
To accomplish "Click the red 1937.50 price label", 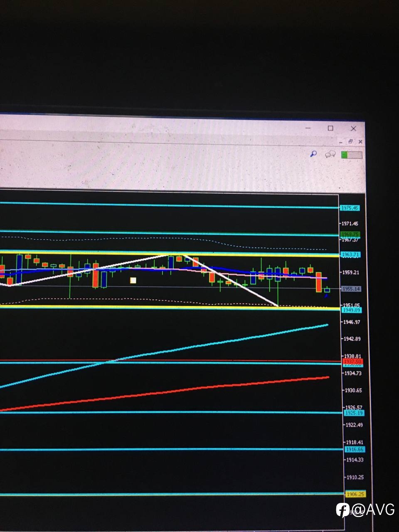I will point(353,362).
